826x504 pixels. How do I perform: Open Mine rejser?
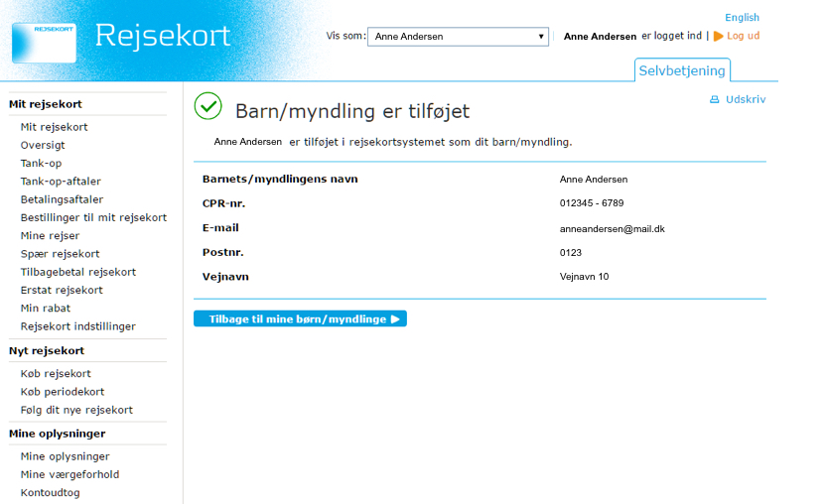pos(50,236)
